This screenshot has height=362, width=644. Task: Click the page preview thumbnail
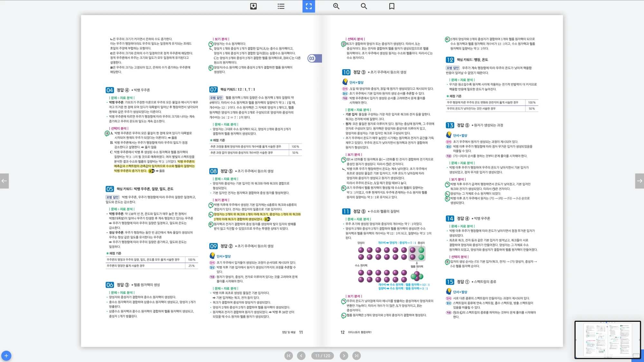607,339
